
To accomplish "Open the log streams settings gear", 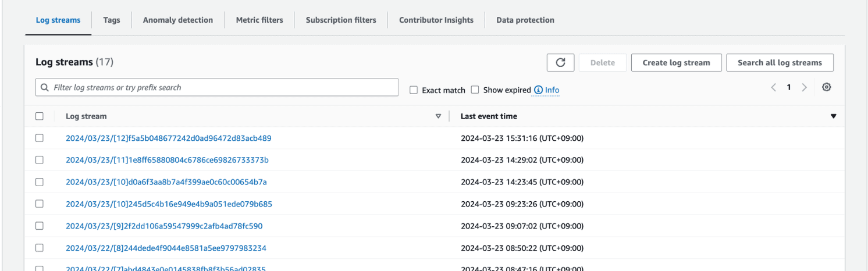I will (826, 87).
